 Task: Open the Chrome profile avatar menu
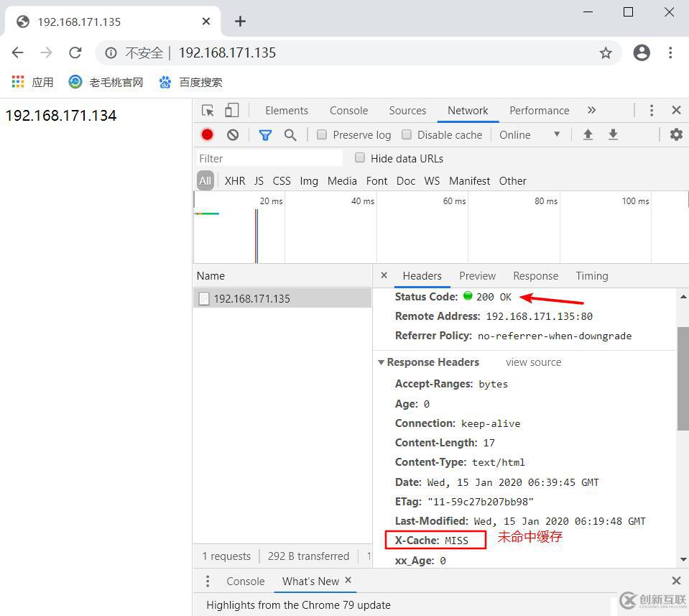point(641,52)
